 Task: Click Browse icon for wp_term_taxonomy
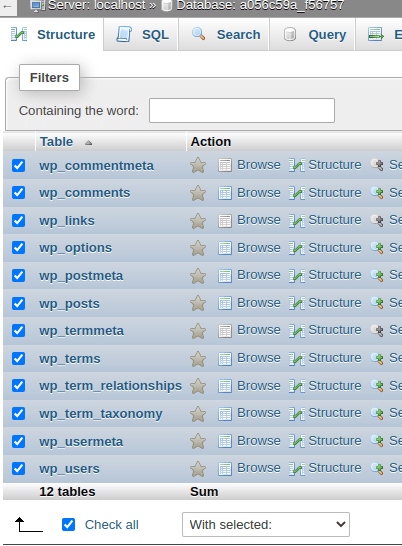point(225,413)
